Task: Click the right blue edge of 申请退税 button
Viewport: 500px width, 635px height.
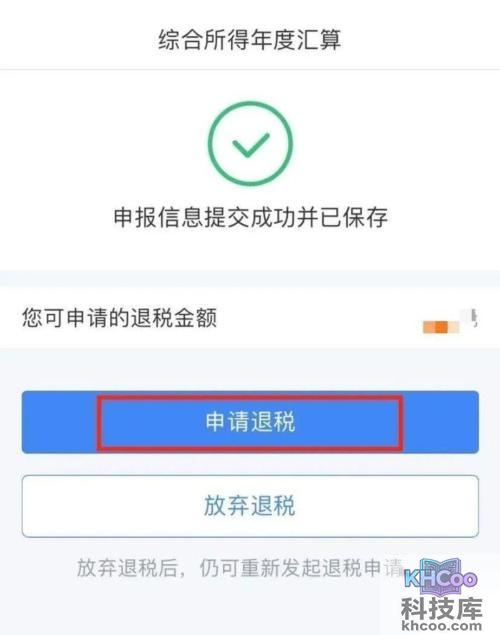Action: click(x=441, y=422)
